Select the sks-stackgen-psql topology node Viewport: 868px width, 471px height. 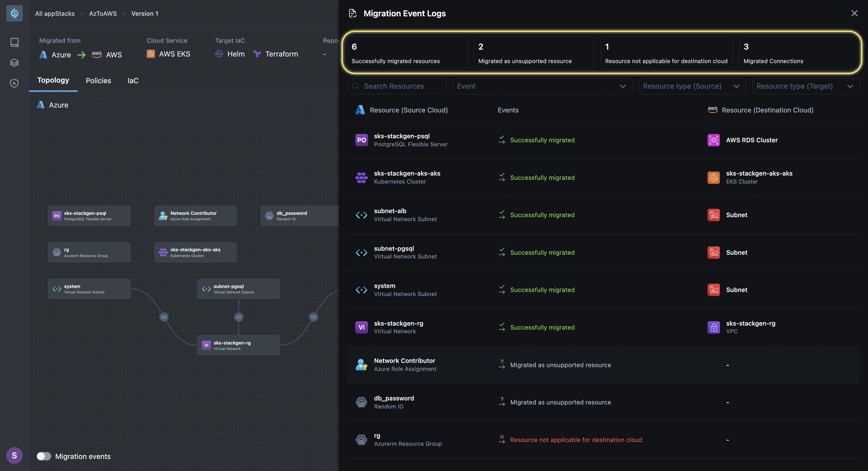coord(89,216)
